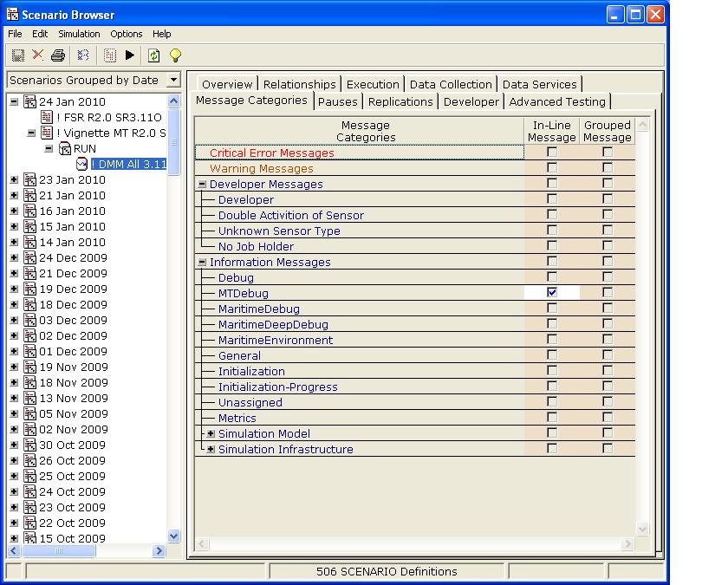The width and height of the screenshot is (728, 585).
Task: Click the green refresh page icon
Action: 153,55
